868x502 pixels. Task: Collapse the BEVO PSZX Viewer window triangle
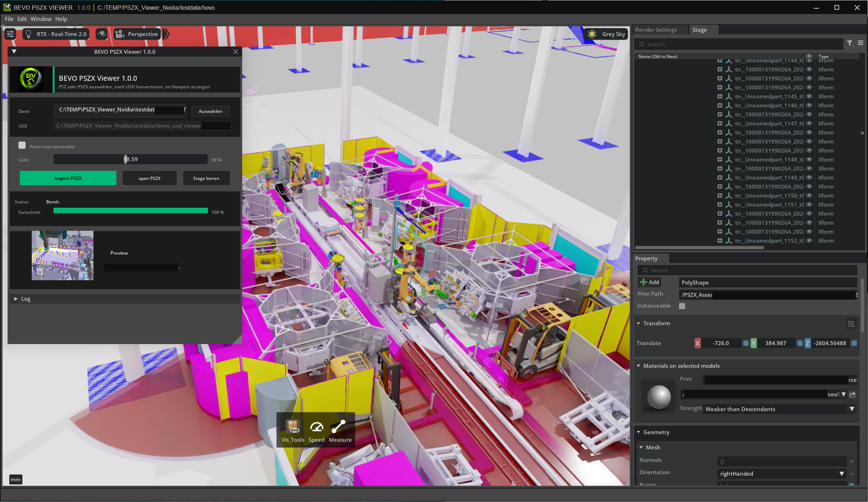[14, 52]
